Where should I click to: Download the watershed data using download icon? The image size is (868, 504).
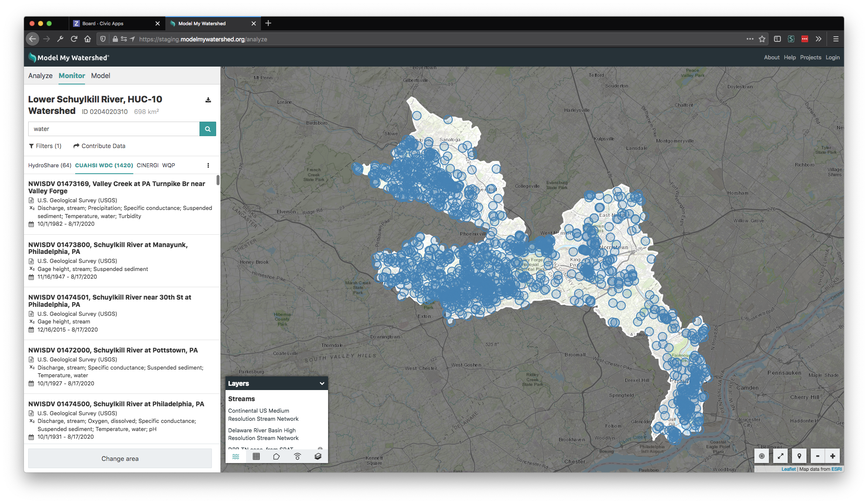(208, 100)
